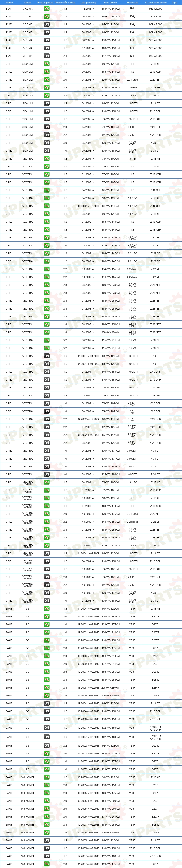Viewport: 182px width, 868px height.
Task: Click the 'Model' column header
Action: (28, 2)
